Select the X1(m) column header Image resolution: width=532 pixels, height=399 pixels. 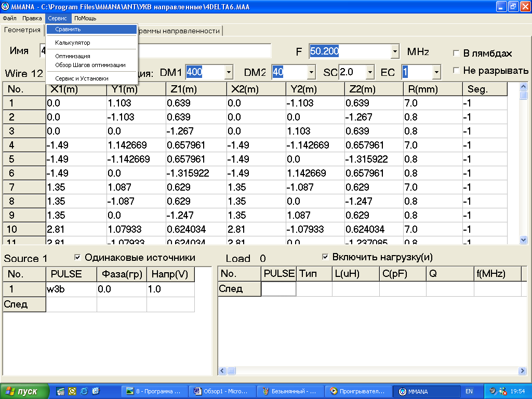click(76, 89)
